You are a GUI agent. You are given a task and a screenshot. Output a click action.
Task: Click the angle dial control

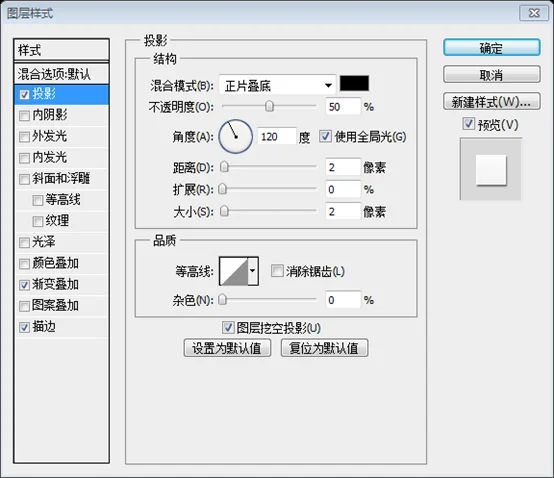click(x=235, y=136)
